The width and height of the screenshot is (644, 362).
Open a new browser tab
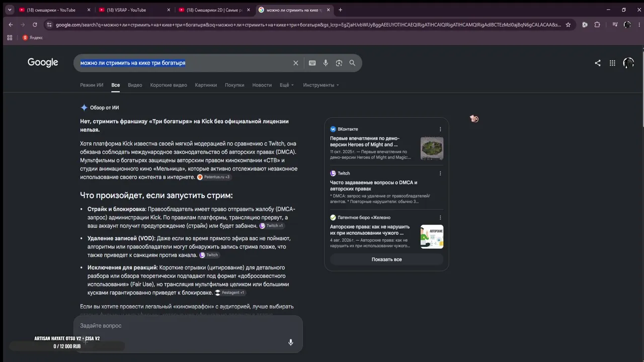[340, 10]
